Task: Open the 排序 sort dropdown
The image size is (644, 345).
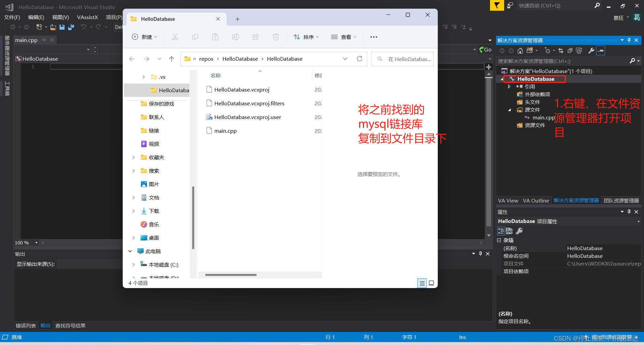Action: coord(306,37)
